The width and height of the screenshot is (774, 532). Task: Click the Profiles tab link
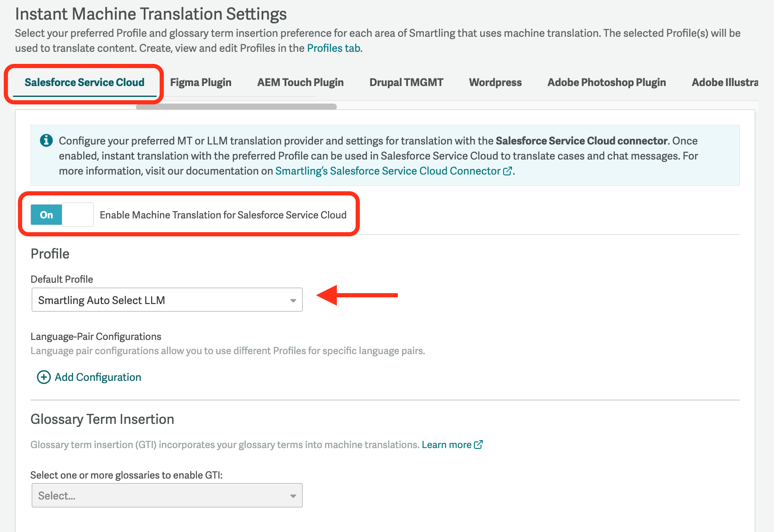coord(334,48)
